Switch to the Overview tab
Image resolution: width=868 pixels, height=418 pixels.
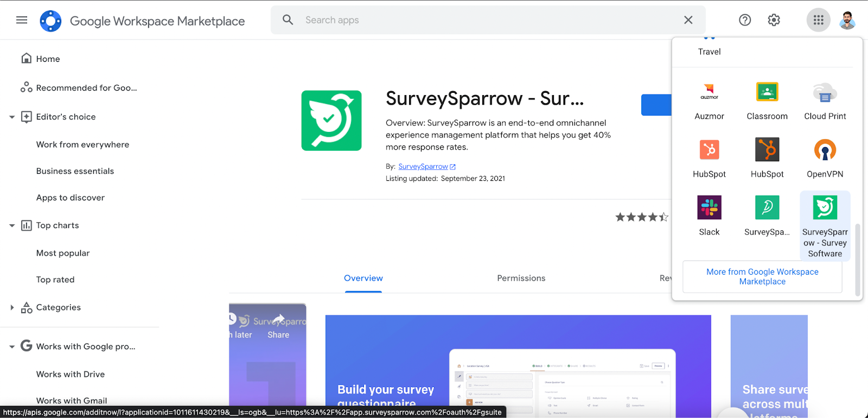(x=363, y=278)
